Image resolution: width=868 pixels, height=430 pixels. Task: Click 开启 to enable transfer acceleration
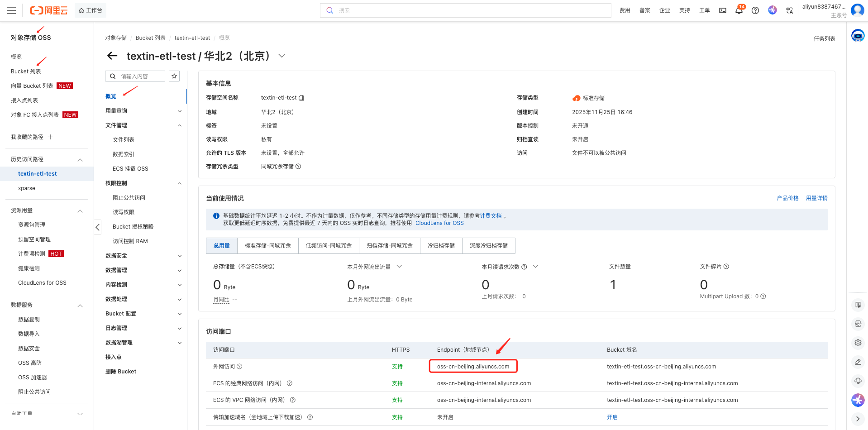612,417
